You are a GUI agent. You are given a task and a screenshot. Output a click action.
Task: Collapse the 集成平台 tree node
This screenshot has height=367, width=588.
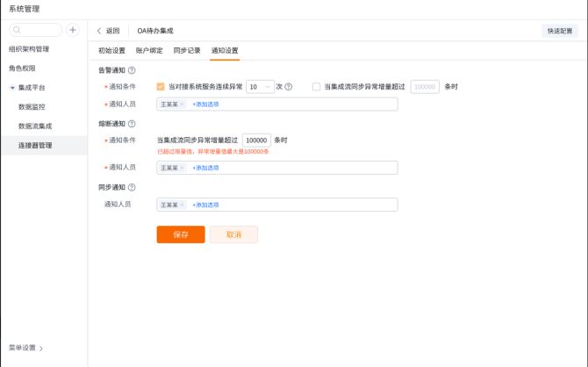pos(13,88)
